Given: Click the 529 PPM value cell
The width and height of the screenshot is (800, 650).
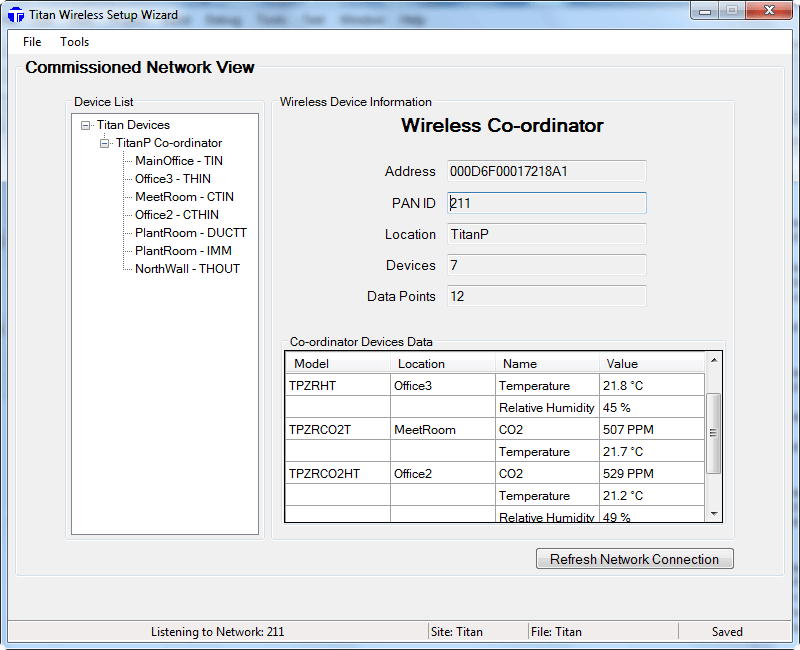Looking at the screenshot, I should coord(652,473).
